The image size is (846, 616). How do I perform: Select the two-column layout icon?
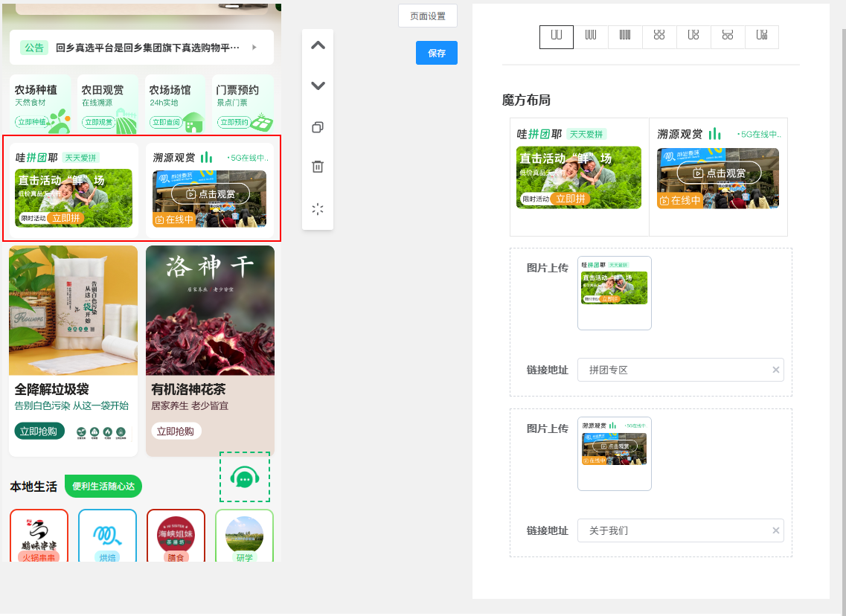tap(557, 36)
